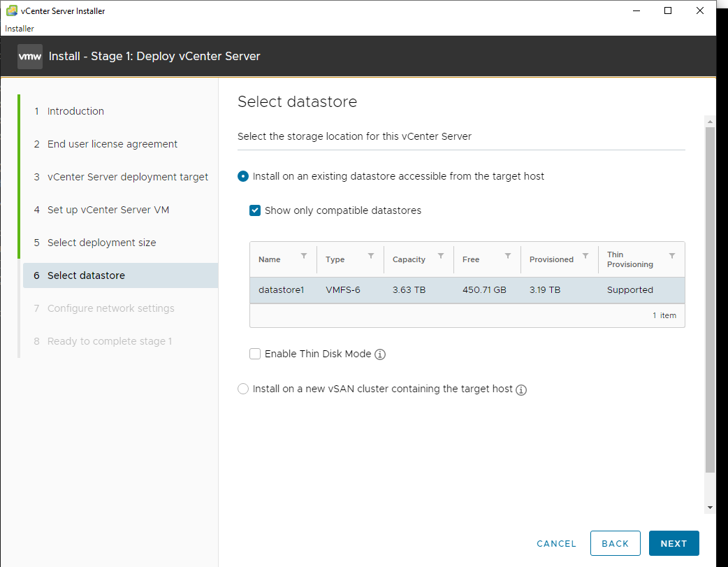Image resolution: width=728 pixels, height=567 pixels.
Task: Close the vCenter Server Installer window
Action: click(x=700, y=10)
